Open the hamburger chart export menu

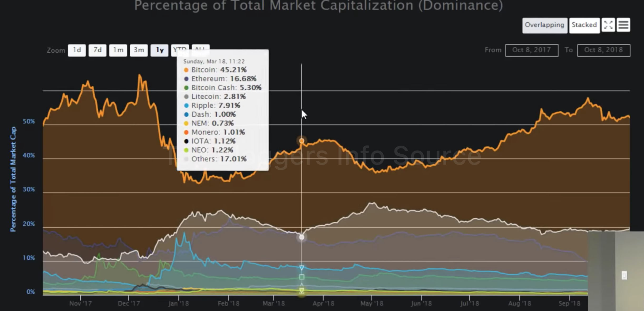pyautogui.click(x=623, y=25)
